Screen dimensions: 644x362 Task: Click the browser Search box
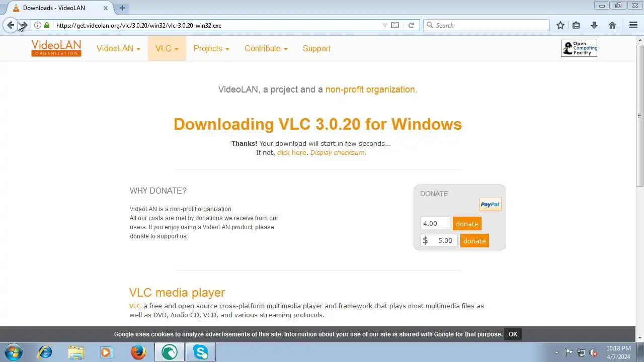click(487, 25)
